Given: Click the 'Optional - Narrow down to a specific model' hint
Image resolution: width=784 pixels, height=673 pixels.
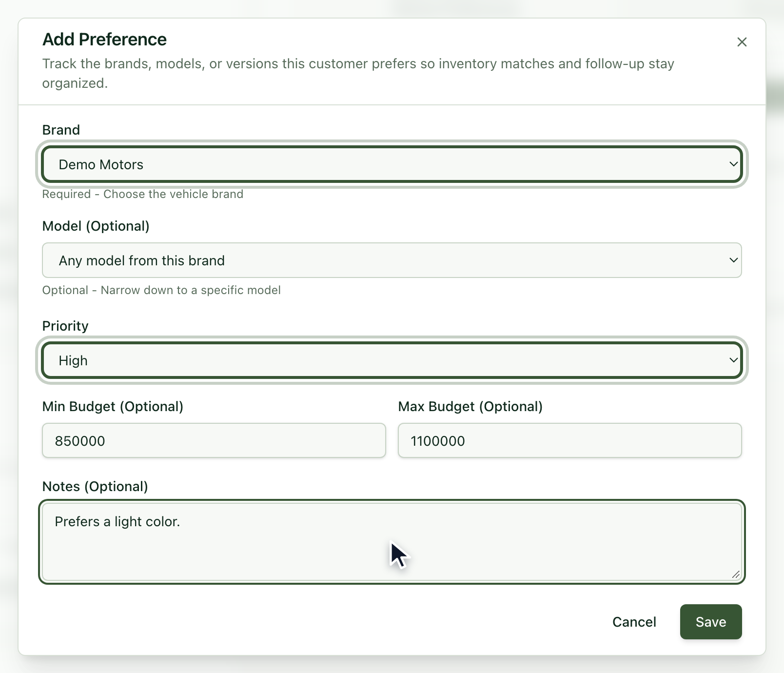Looking at the screenshot, I should (161, 290).
